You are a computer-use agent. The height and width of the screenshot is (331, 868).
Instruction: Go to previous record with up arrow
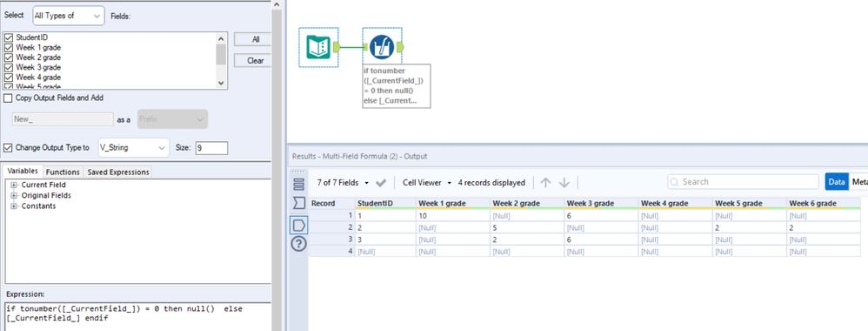[546, 182]
